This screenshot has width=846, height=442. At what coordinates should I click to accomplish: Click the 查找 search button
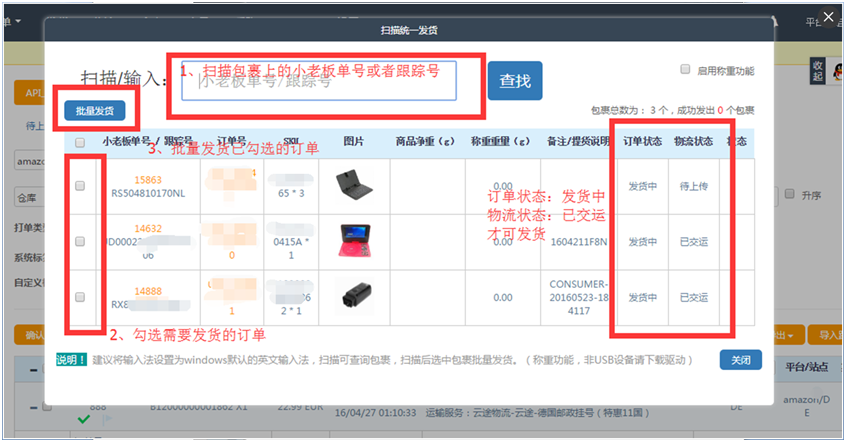(x=515, y=80)
